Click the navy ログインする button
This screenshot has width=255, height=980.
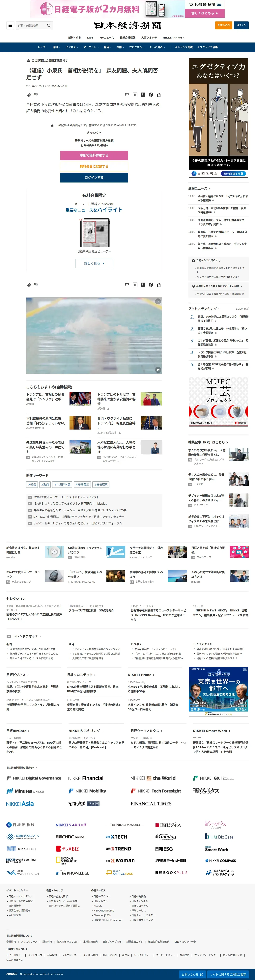[94, 177]
